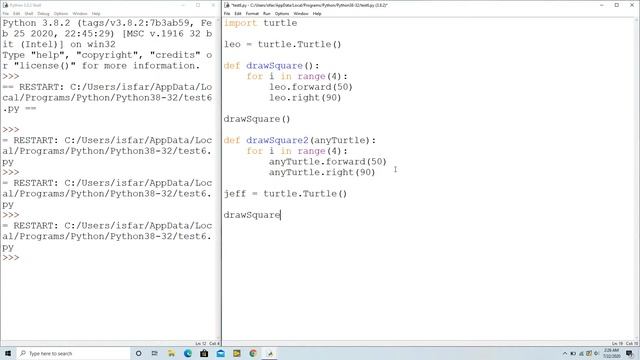Click the 'import turtle' line
The image size is (640, 360).
coord(260,23)
